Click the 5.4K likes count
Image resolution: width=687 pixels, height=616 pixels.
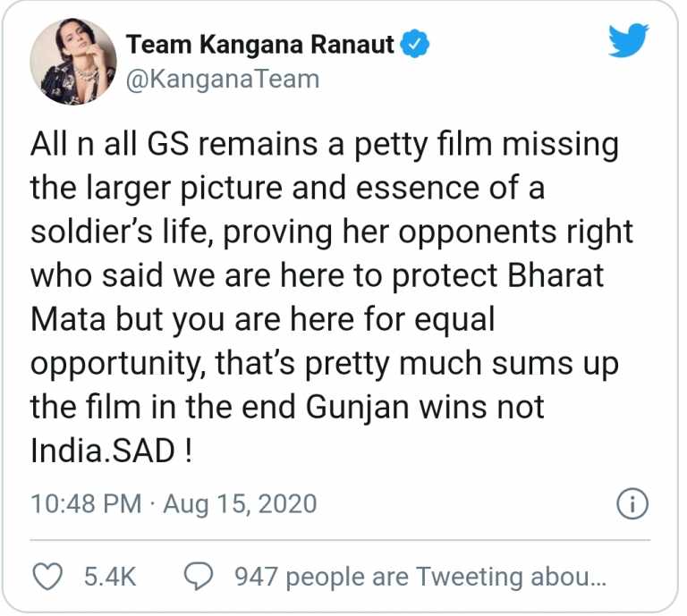tap(110, 577)
